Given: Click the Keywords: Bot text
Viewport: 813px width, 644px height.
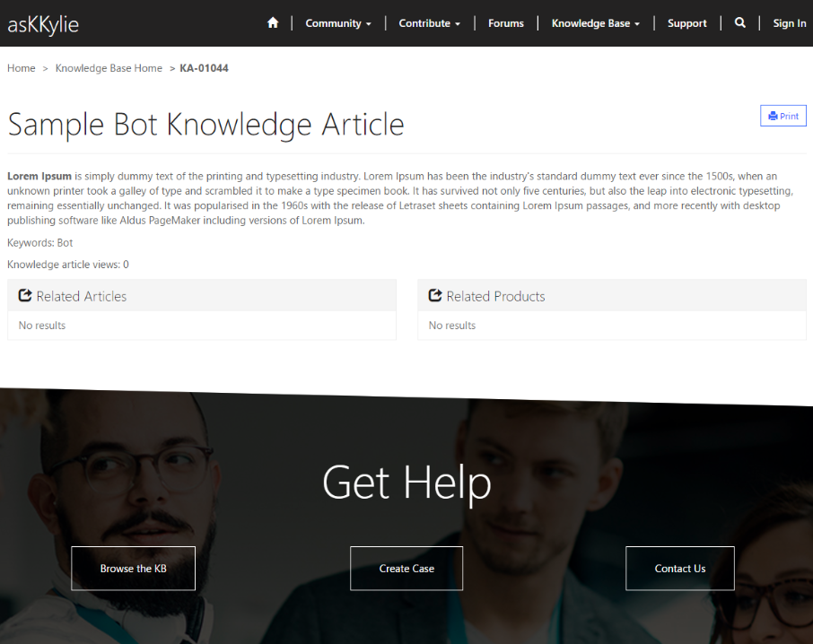Looking at the screenshot, I should coord(39,242).
